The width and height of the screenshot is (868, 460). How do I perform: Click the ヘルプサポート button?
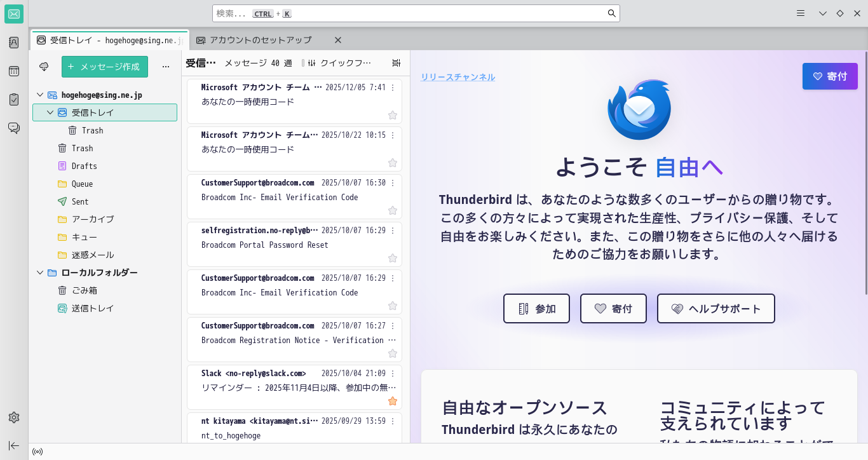tap(716, 309)
